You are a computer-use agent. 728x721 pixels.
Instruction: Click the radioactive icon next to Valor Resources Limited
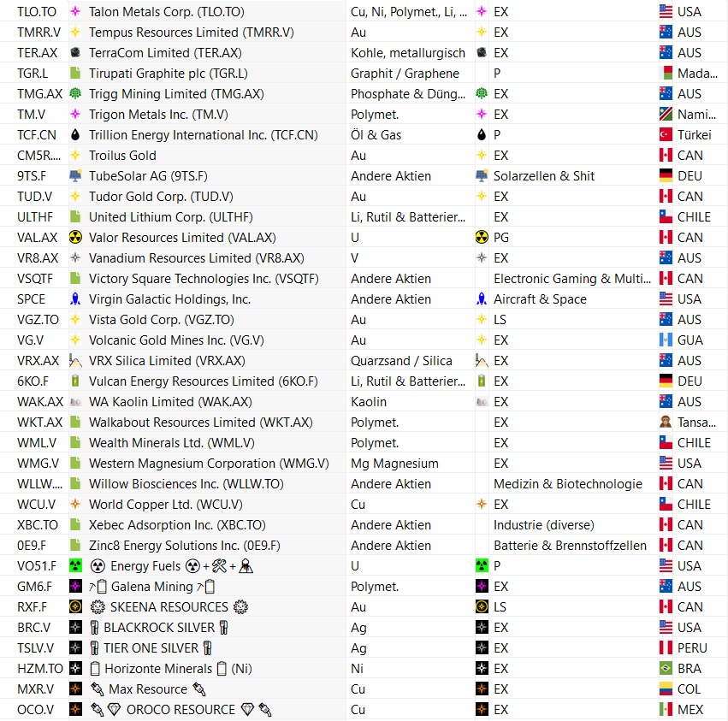[75, 237]
